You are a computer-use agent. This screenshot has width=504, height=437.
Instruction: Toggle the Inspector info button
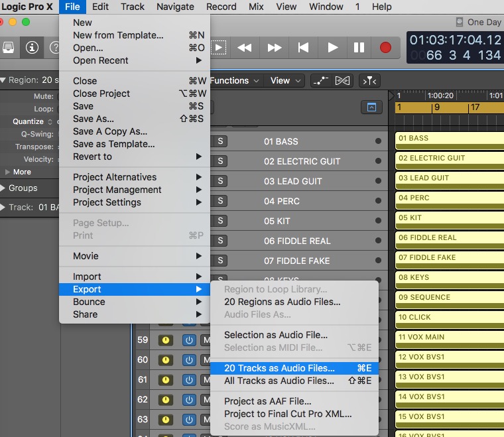(32, 48)
